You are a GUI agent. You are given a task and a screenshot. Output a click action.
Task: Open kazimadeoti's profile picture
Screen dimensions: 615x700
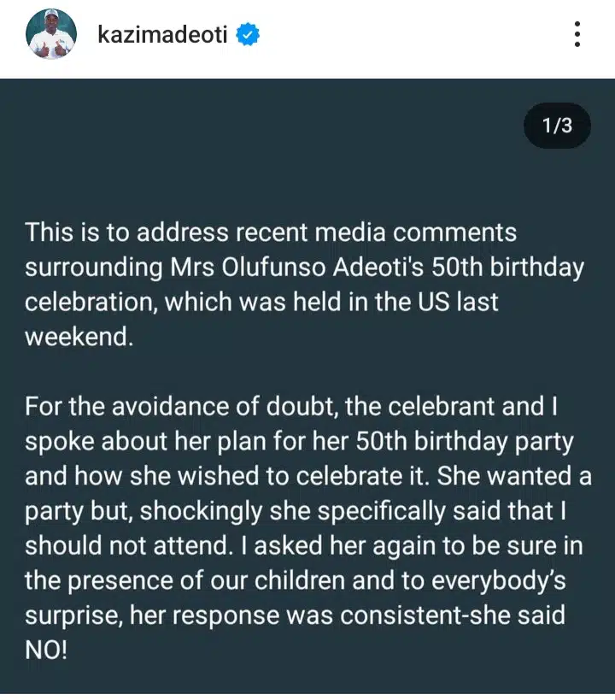point(51,35)
